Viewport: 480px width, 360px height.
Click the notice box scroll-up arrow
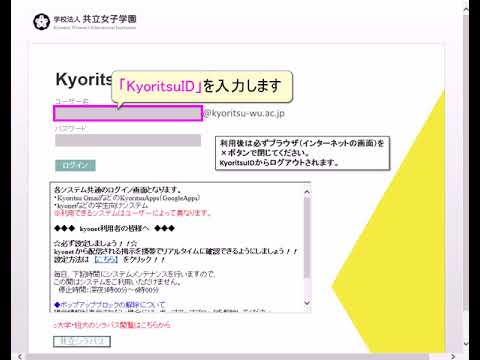tap(307, 192)
